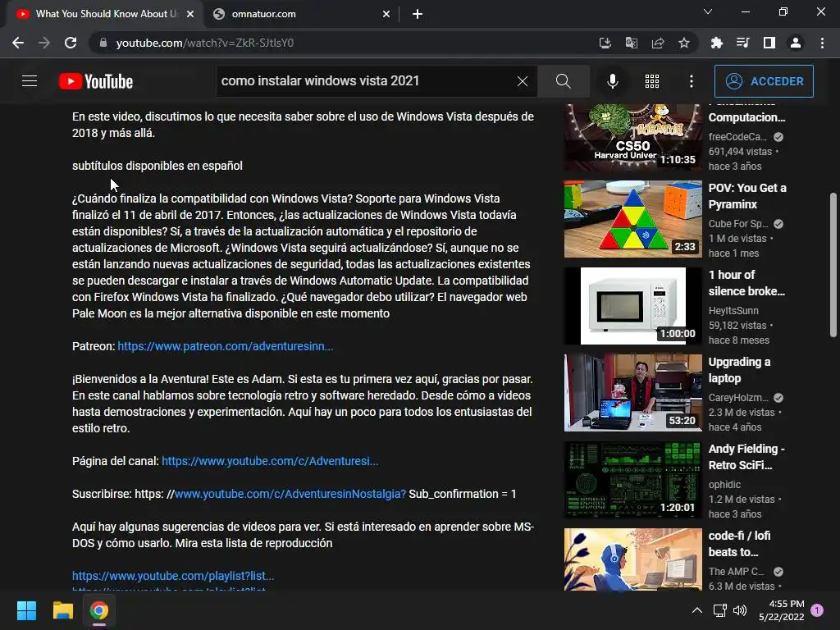Share this page icon in address bar

click(x=658, y=43)
